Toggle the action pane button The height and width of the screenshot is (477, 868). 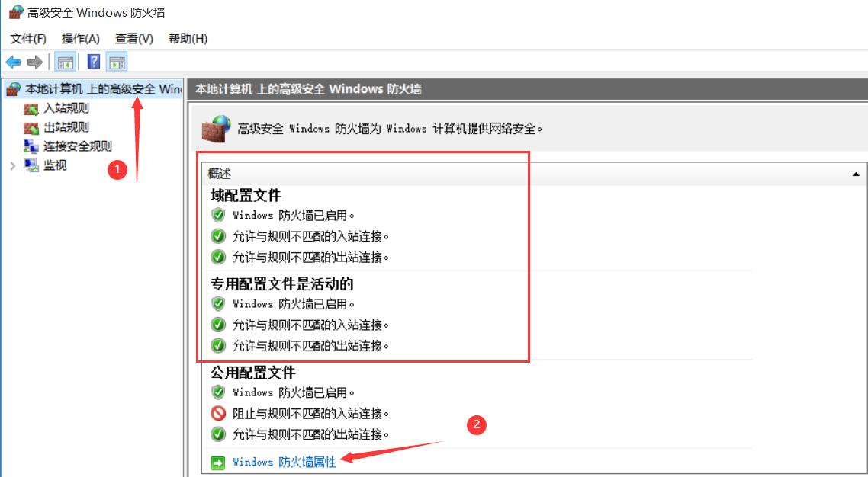[117, 62]
